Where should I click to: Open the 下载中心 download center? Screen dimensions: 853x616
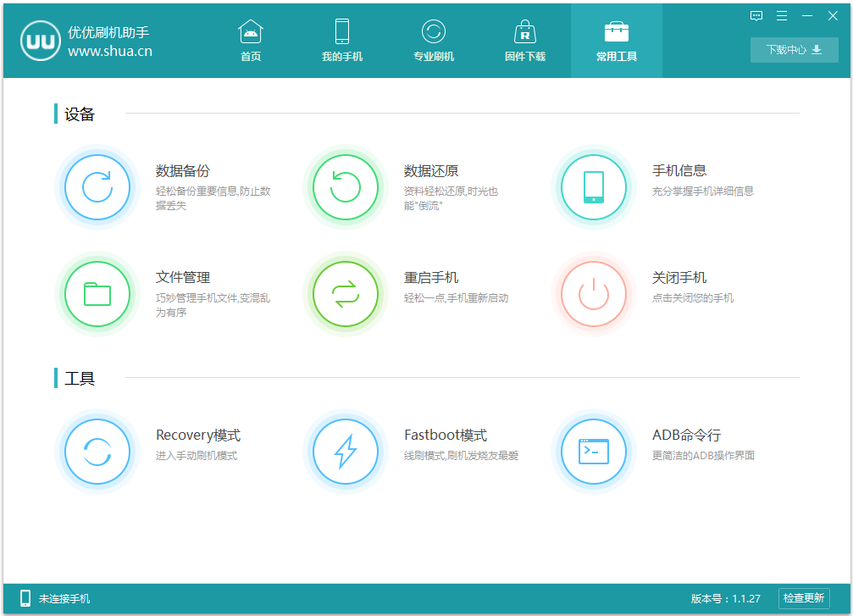[794, 50]
